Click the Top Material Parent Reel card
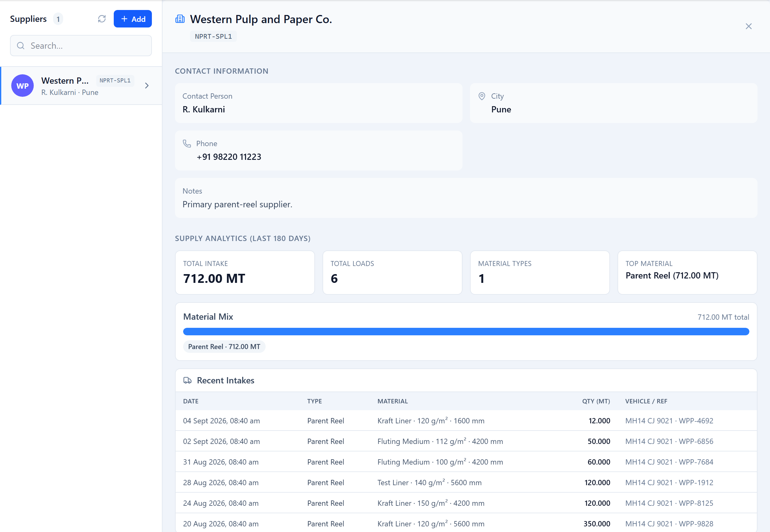The width and height of the screenshot is (770, 532). coord(687,273)
